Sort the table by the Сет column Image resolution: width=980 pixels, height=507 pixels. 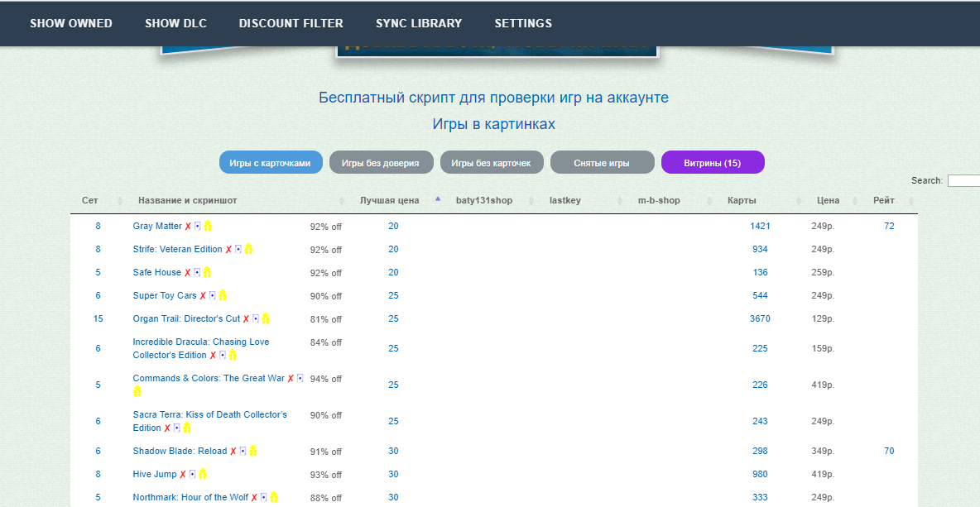click(90, 200)
